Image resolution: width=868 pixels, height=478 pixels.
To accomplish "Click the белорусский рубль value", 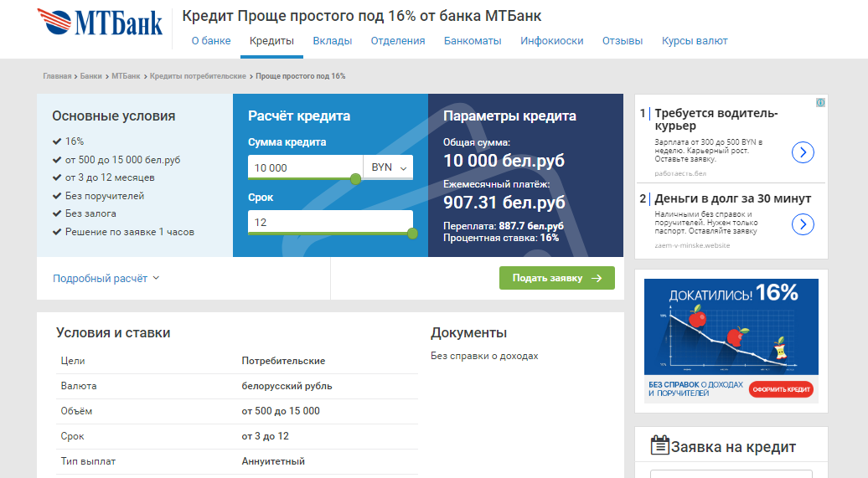I will pyautogui.click(x=287, y=386).
